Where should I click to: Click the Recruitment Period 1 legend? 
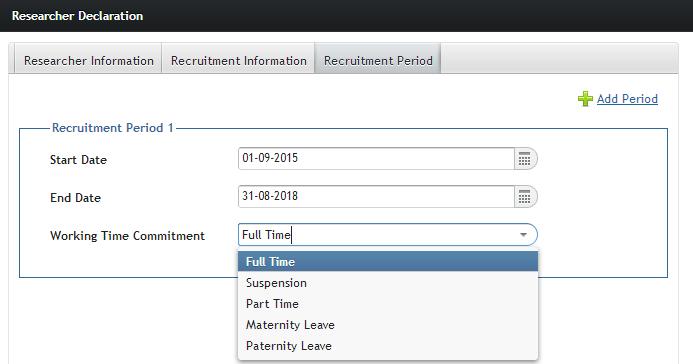(113, 128)
